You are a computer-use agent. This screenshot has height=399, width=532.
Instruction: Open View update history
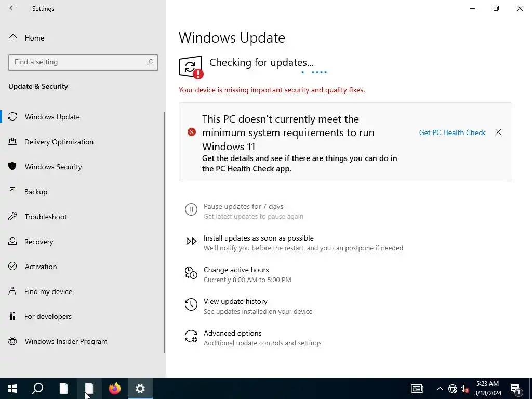coord(235,302)
